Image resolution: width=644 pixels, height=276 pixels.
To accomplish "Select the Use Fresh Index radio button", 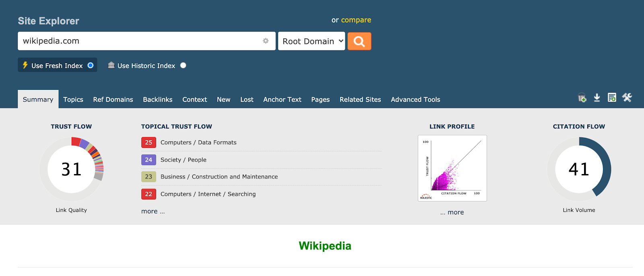I will (x=91, y=65).
